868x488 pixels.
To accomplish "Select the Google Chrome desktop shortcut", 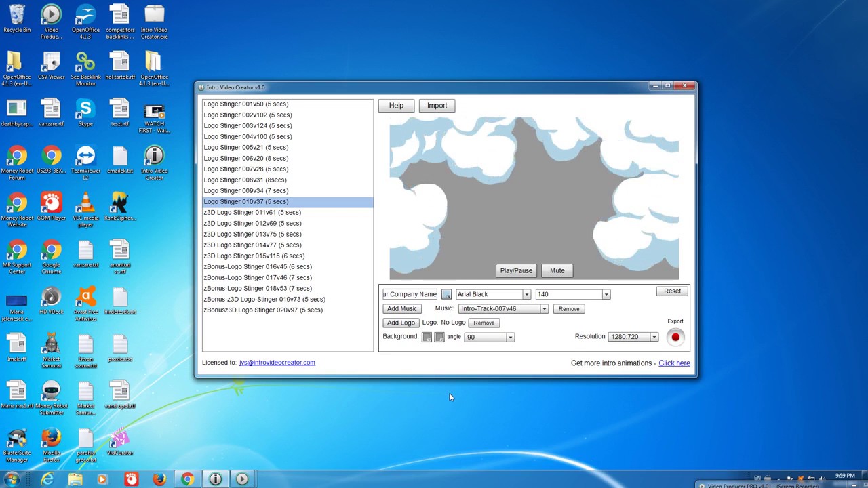I will point(51,257).
